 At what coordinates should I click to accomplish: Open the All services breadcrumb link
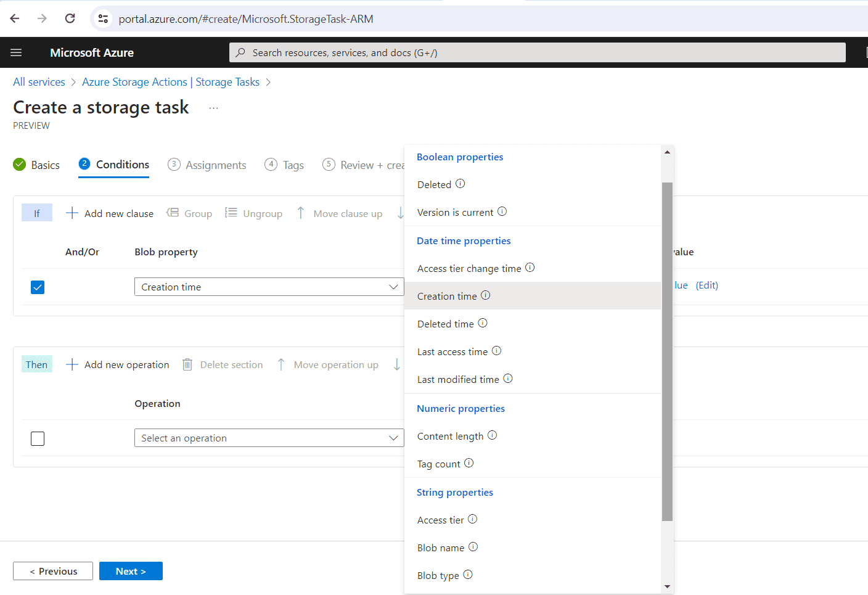[39, 82]
